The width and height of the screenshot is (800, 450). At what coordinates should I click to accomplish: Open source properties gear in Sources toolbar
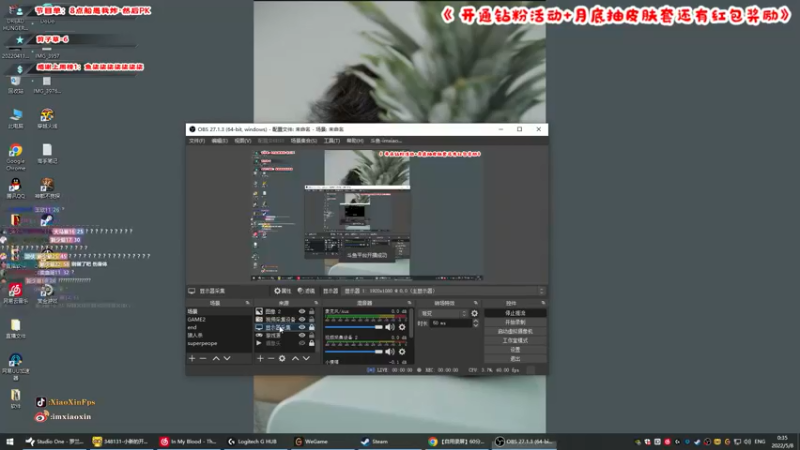(282, 359)
